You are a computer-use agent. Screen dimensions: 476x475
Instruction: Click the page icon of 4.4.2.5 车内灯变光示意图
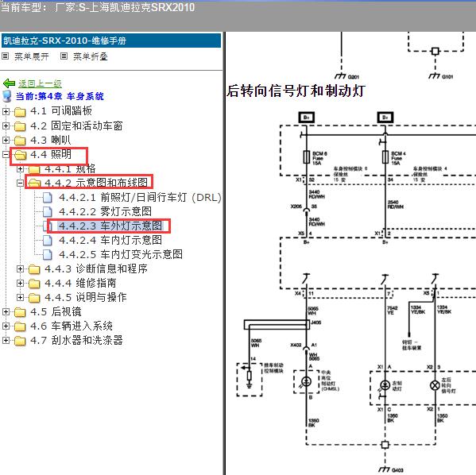[48, 255]
